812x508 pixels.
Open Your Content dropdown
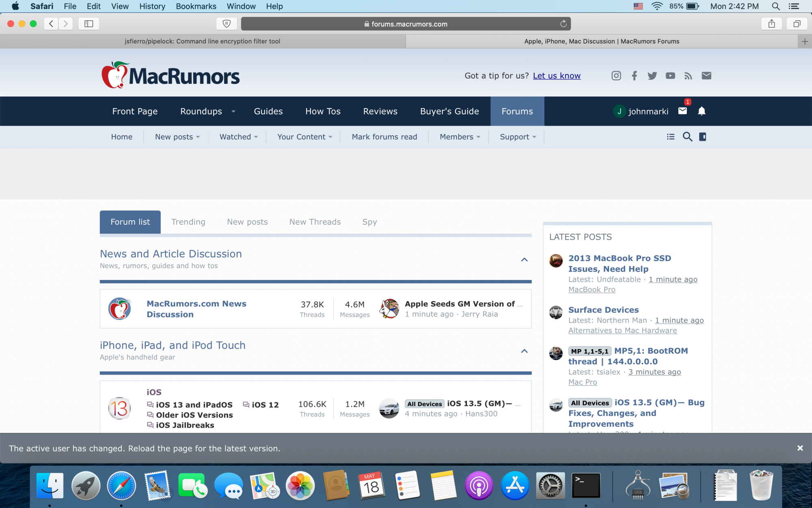point(305,137)
